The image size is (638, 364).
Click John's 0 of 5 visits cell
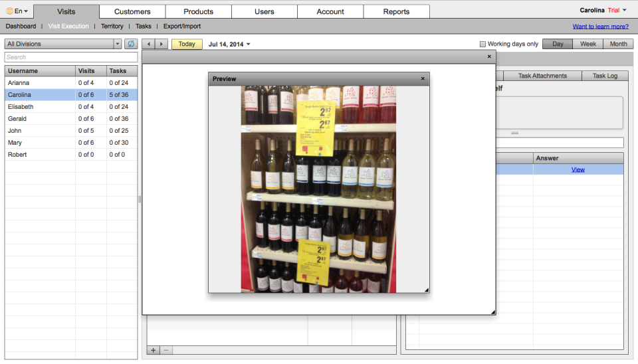click(x=91, y=131)
